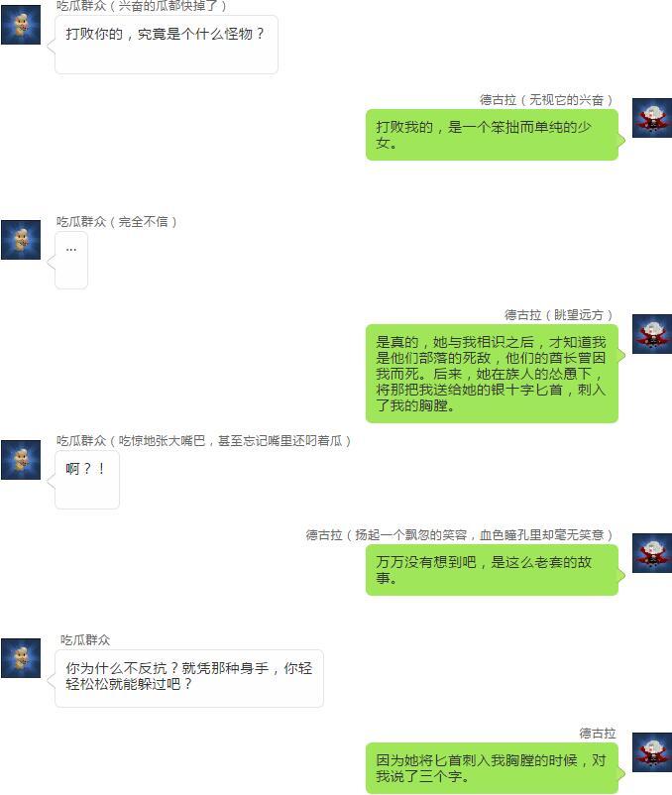Click 德古拉 avatar beside 笨拙而单纯的少女 message
Viewport: 672px width, 795px height.
[652, 118]
